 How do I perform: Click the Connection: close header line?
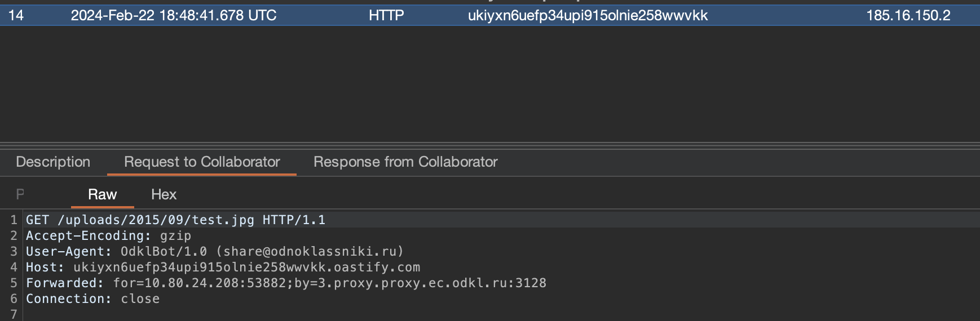(92, 298)
